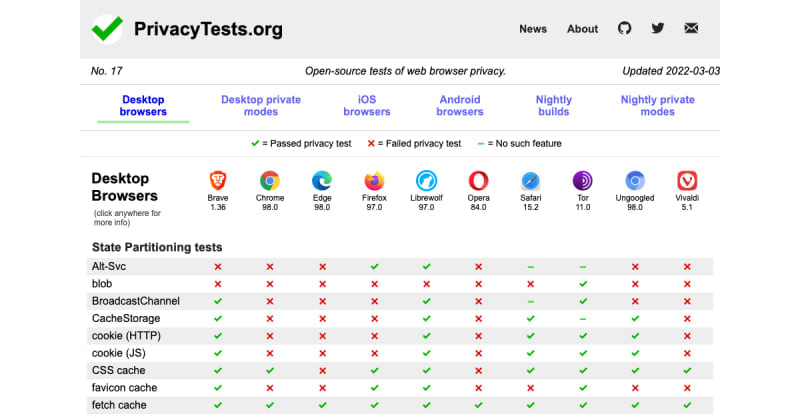Click the Vivaldi browser icon
The height and width of the screenshot is (418, 800).
tap(687, 181)
